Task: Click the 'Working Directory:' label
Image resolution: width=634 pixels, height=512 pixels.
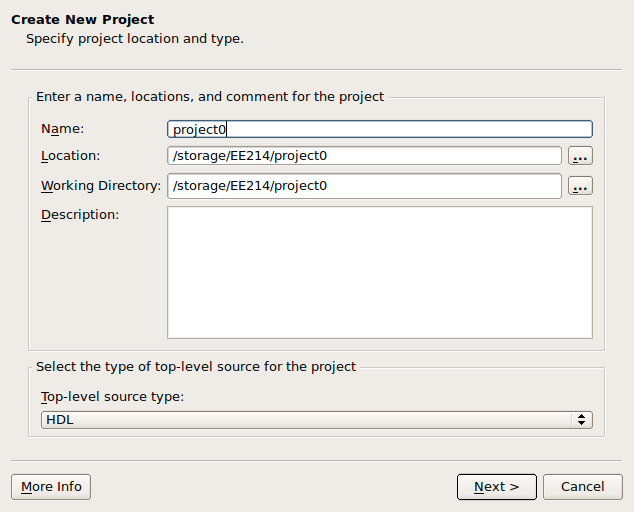Action: pyautogui.click(x=101, y=186)
